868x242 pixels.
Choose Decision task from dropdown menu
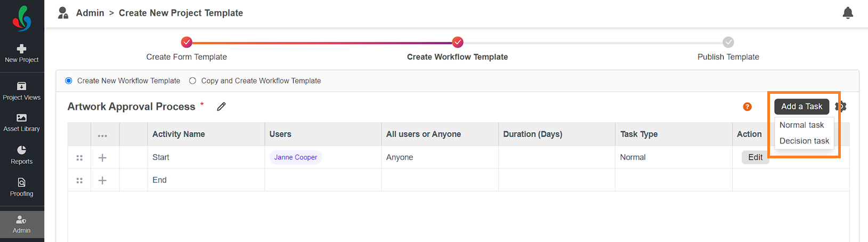coord(804,141)
